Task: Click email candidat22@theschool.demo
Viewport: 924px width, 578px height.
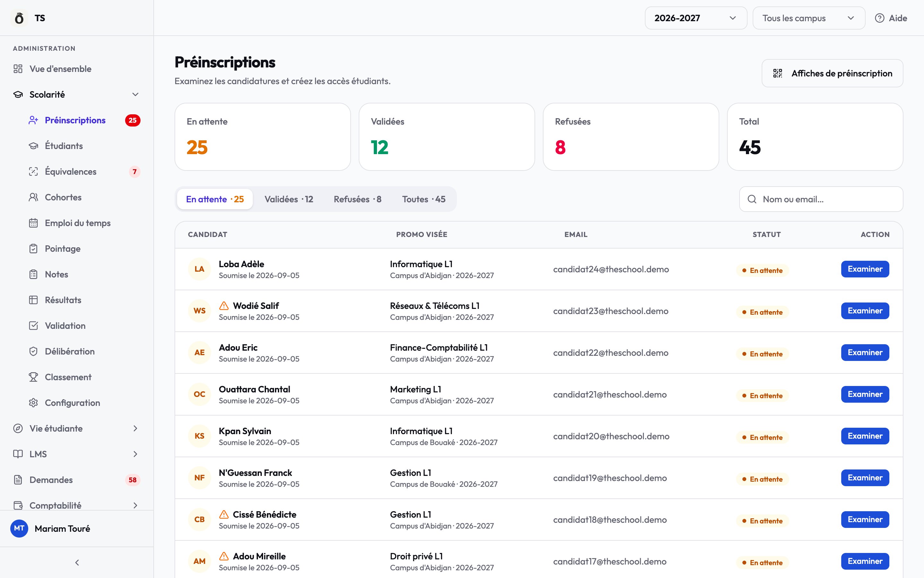Action: (611, 353)
